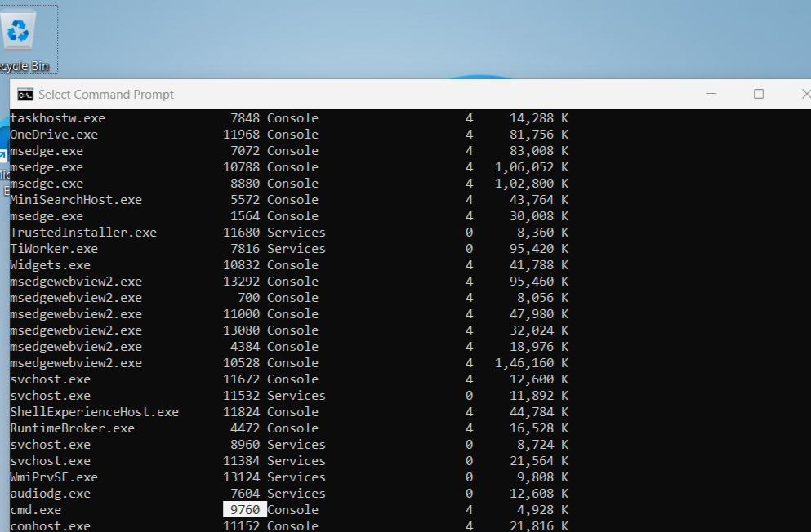Click the ShellExperienceHost.exe entry
The height and width of the screenshot is (532, 811).
point(94,412)
